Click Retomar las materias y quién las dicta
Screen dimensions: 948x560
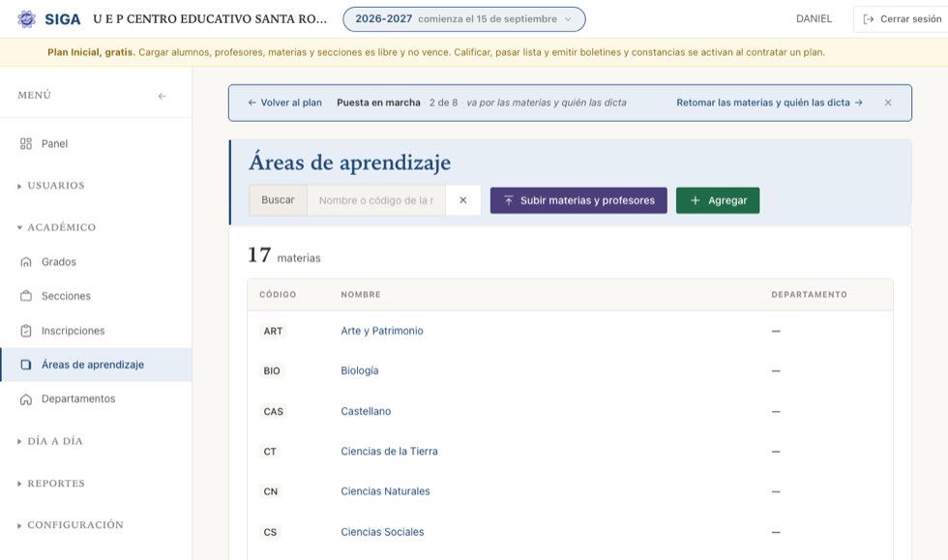[x=769, y=103]
